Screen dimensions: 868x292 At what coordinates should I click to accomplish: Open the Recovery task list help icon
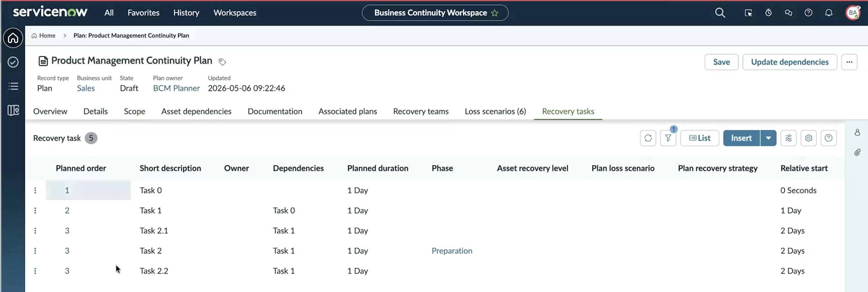[x=828, y=138]
